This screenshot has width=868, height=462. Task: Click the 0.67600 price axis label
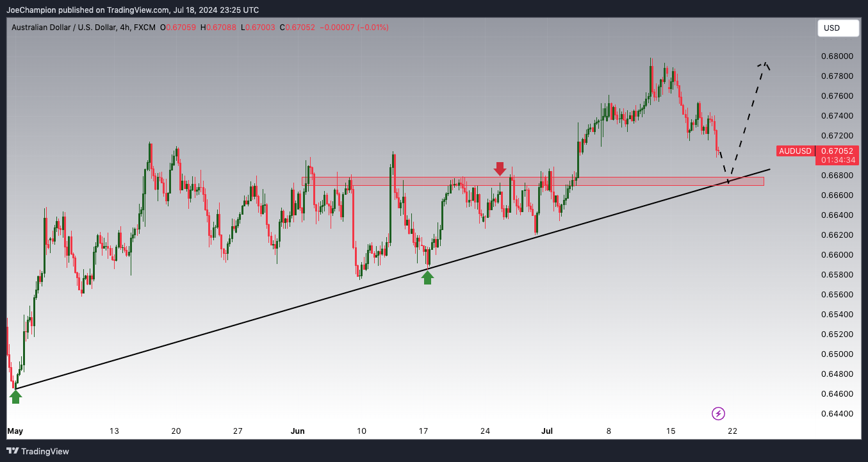837,96
